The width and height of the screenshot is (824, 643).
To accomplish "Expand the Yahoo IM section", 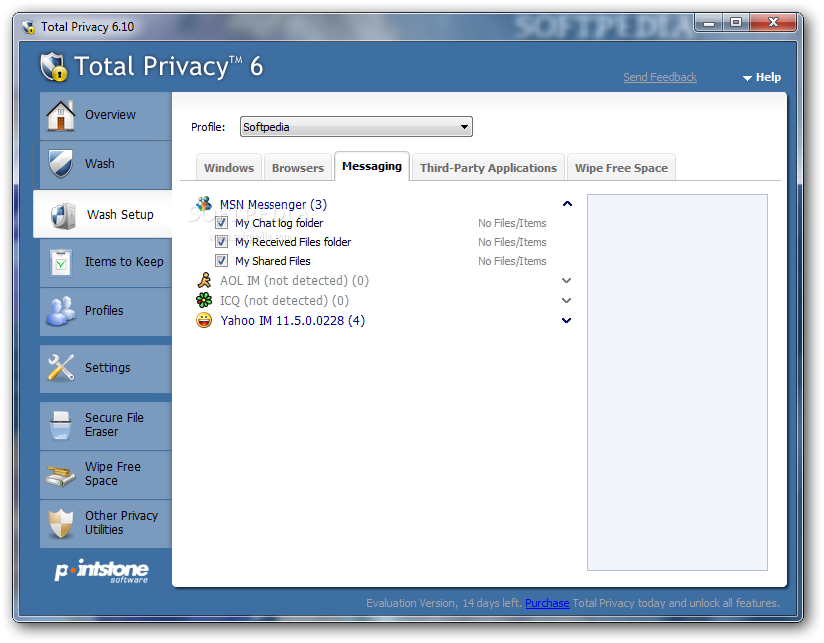I will (x=566, y=320).
